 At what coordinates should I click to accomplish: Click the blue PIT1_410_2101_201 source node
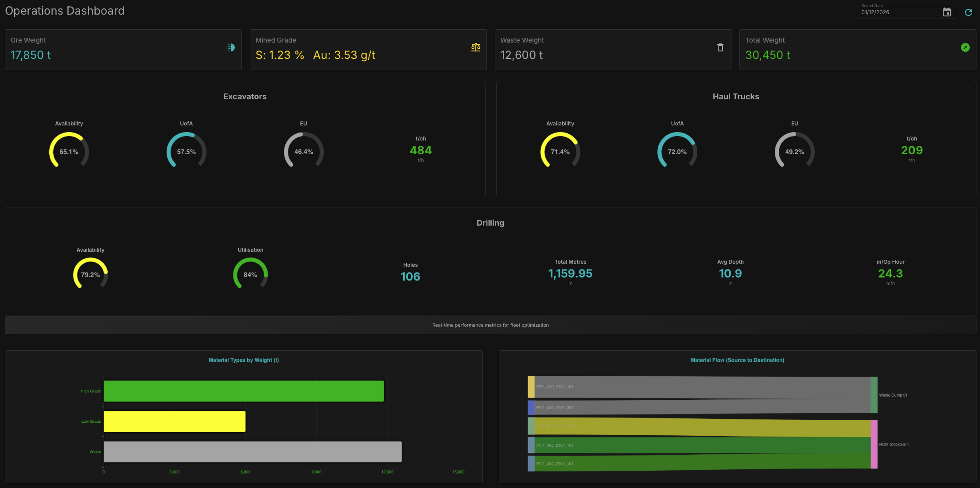(531, 408)
